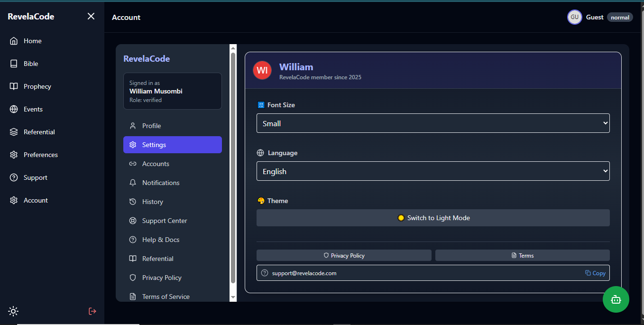Open the green floating action button
The height and width of the screenshot is (325, 644).
pyautogui.click(x=616, y=299)
